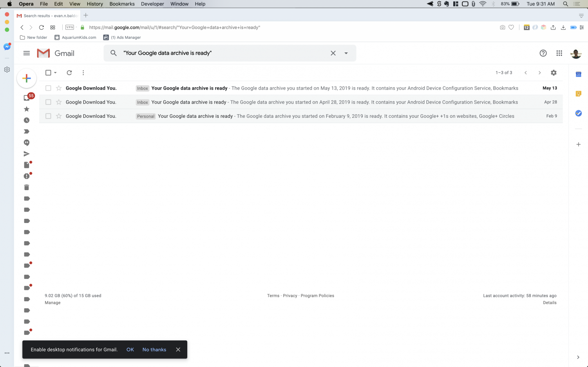
Task: Click the Gmail Compose plus button
Action: point(27,78)
